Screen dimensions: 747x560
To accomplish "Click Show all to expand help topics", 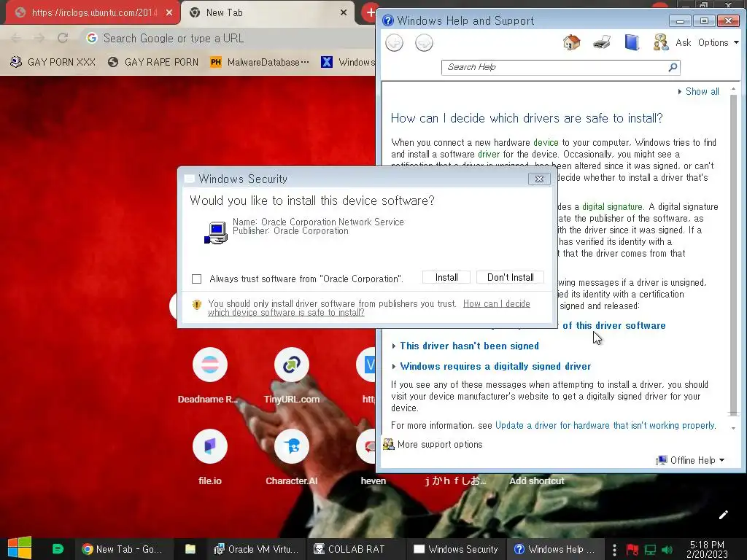I will [x=698, y=91].
